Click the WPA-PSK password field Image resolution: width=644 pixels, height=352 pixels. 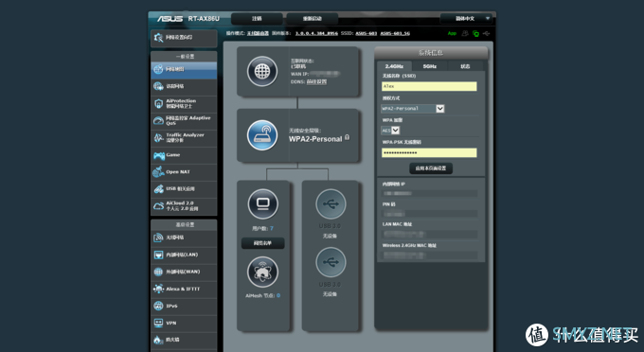coord(429,152)
